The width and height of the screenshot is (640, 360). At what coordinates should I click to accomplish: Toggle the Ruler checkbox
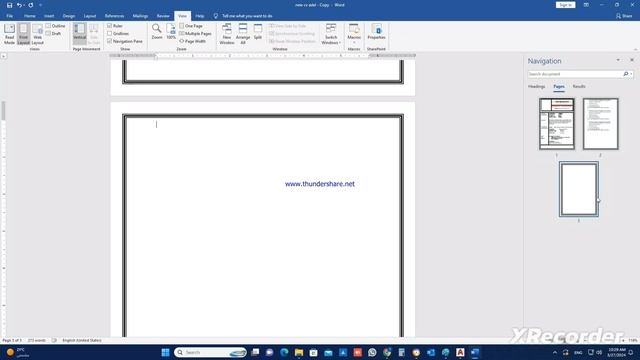coord(109,26)
